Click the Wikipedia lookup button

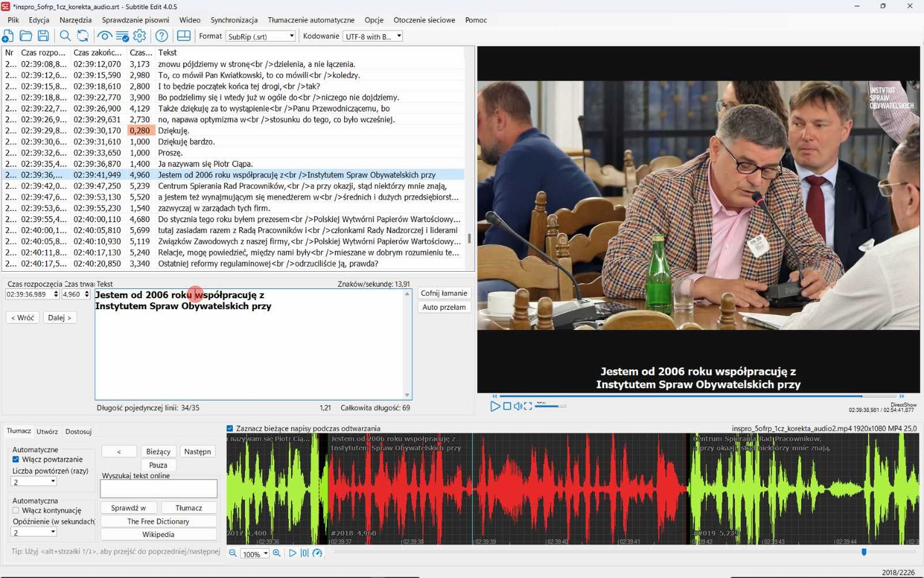click(x=158, y=534)
